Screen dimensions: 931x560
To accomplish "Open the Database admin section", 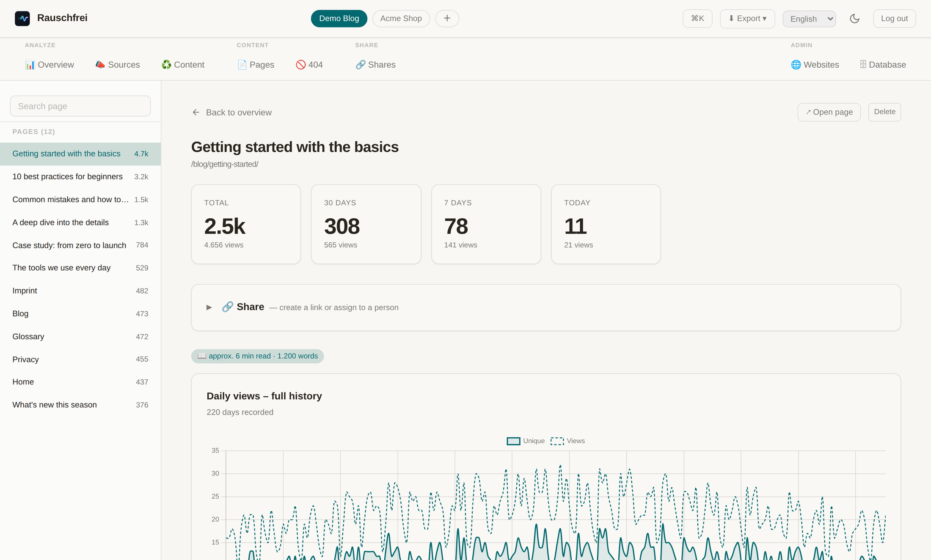I will (x=883, y=65).
